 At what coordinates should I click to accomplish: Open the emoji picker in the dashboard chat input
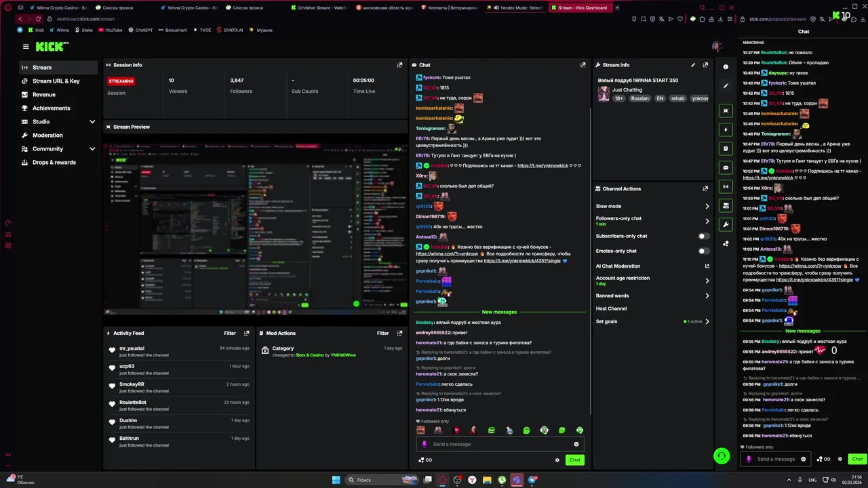coord(576,445)
